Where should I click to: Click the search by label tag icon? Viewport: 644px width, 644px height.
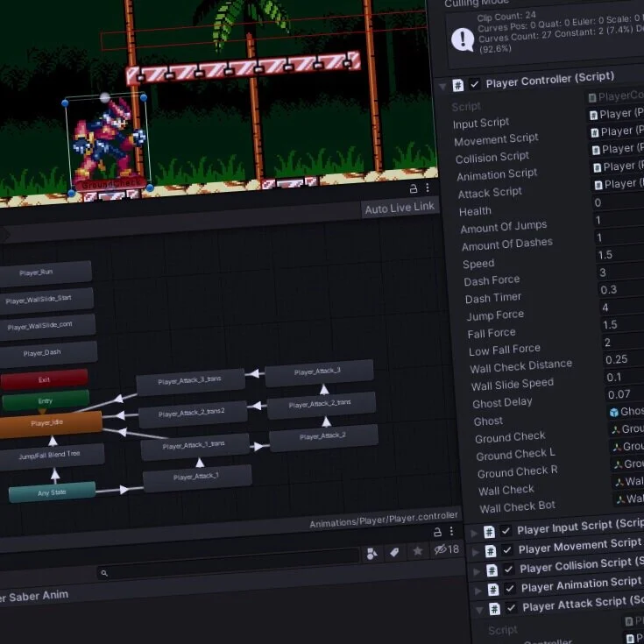click(x=394, y=552)
